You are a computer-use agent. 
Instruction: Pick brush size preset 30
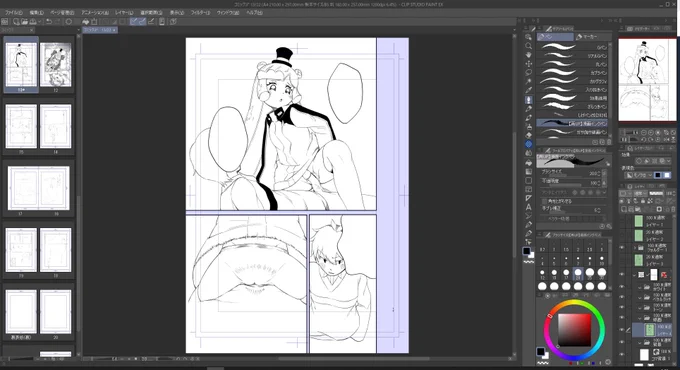click(602, 274)
